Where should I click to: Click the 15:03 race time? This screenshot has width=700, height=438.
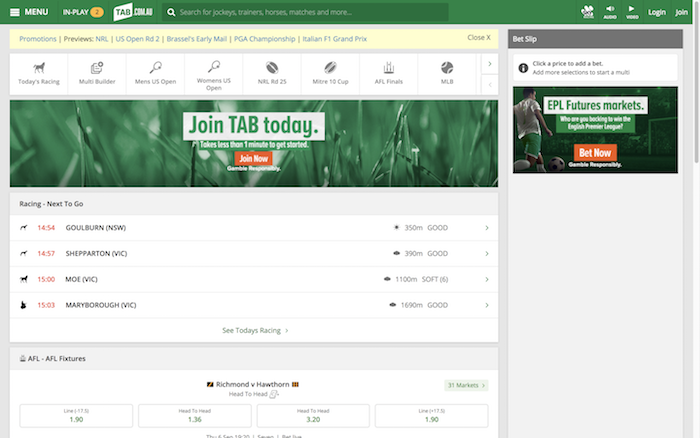46,305
